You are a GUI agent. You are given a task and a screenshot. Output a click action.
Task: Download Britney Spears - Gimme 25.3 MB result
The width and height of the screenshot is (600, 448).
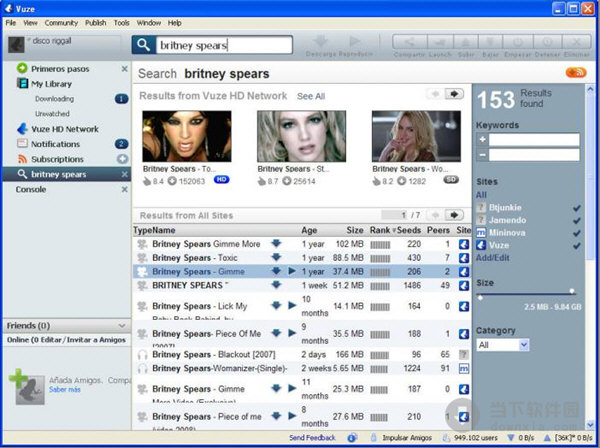click(276, 389)
